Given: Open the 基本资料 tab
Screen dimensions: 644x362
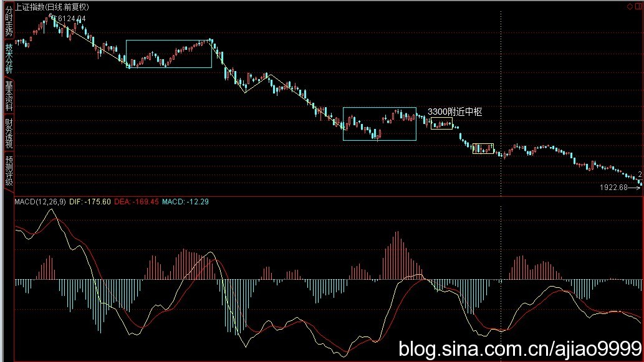Looking at the screenshot, I should pos(9,95).
